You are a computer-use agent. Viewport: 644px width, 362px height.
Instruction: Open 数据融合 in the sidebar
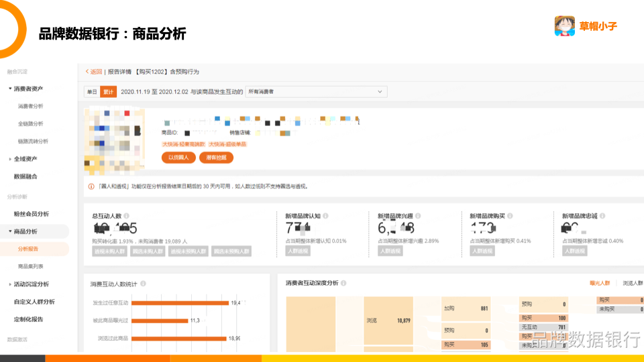(25, 176)
